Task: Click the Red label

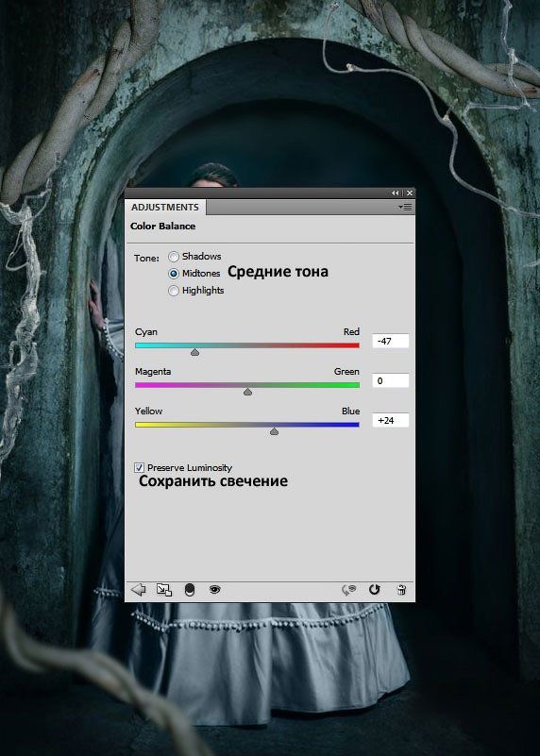Action: pos(351,331)
